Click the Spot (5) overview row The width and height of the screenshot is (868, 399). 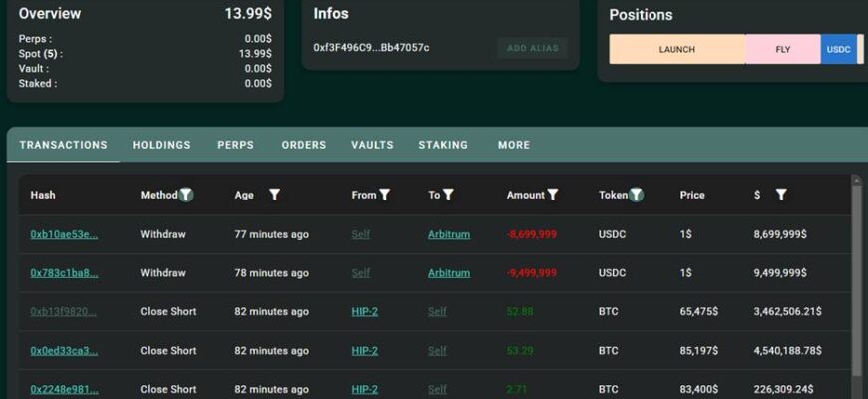[145, 54]
